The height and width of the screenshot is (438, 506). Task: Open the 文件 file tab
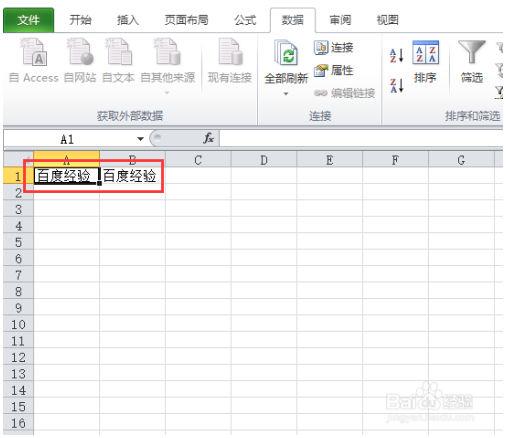point(28,20)
